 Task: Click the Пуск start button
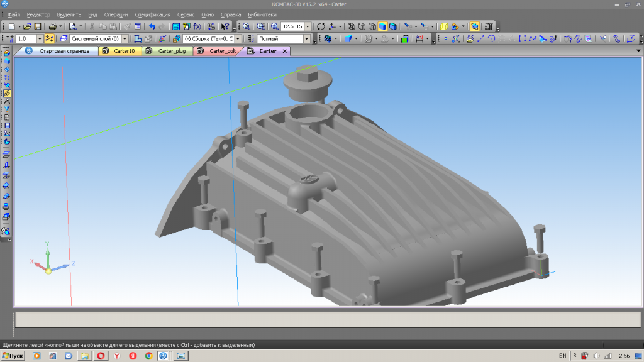click(13, 356)
